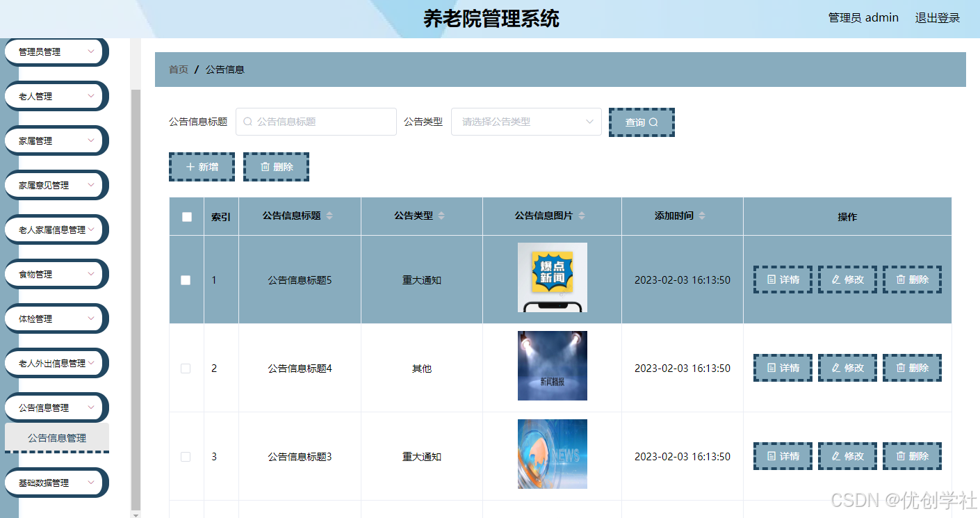Screen dimensions: 980x518
Task: Select the 公告信息管理 submenu item
Action: click(57, 438)
